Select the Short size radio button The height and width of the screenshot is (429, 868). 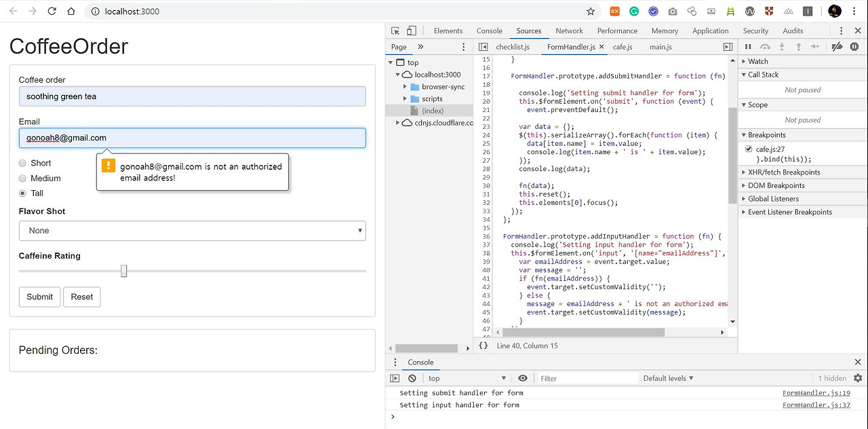click(x=23, y=163)
